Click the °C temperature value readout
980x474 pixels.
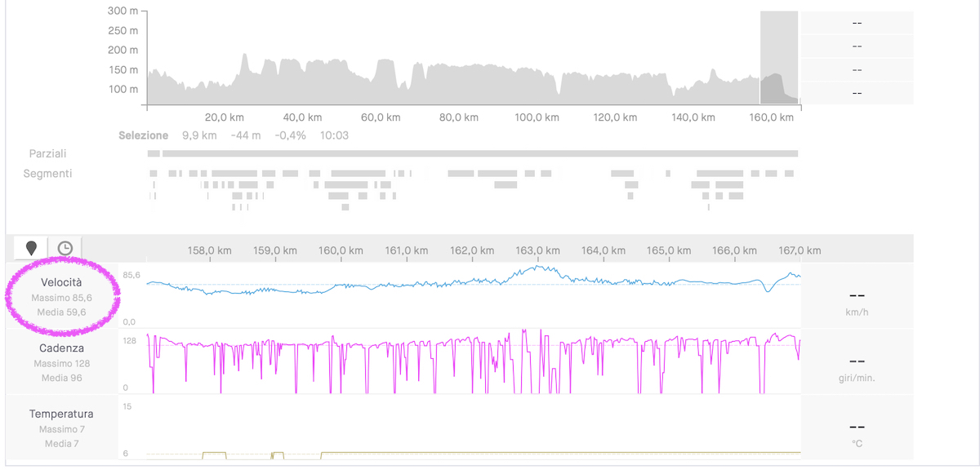(x=857, y=427)
